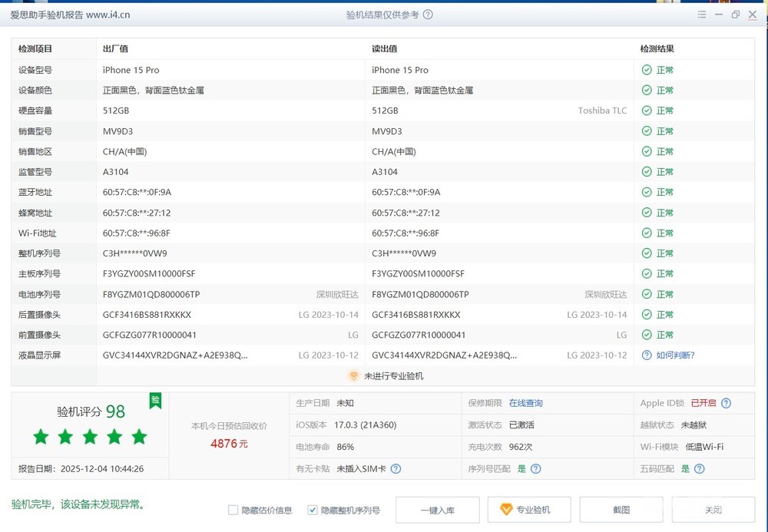Start 专业验机 professional inspection

525,510
